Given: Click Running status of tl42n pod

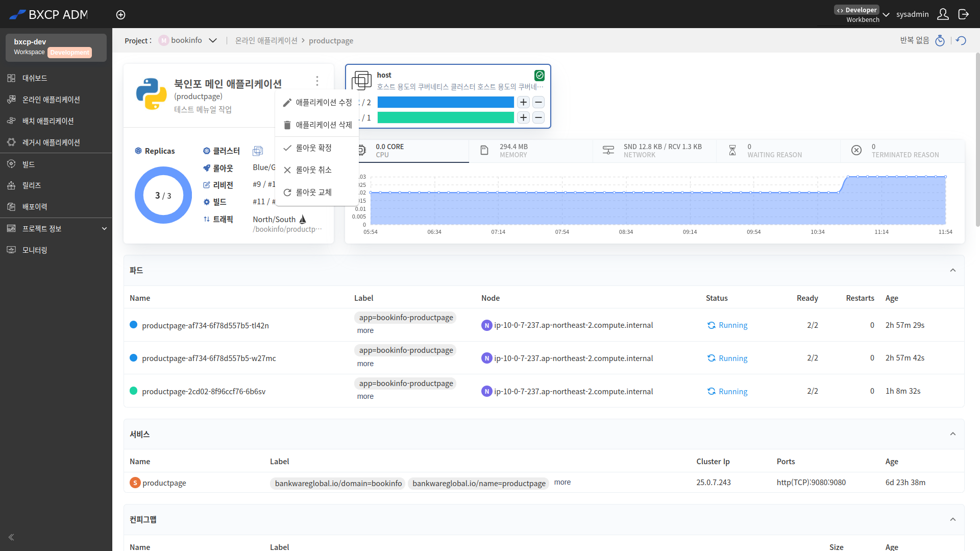Looking at the screenshot, I should pos(727,325).
